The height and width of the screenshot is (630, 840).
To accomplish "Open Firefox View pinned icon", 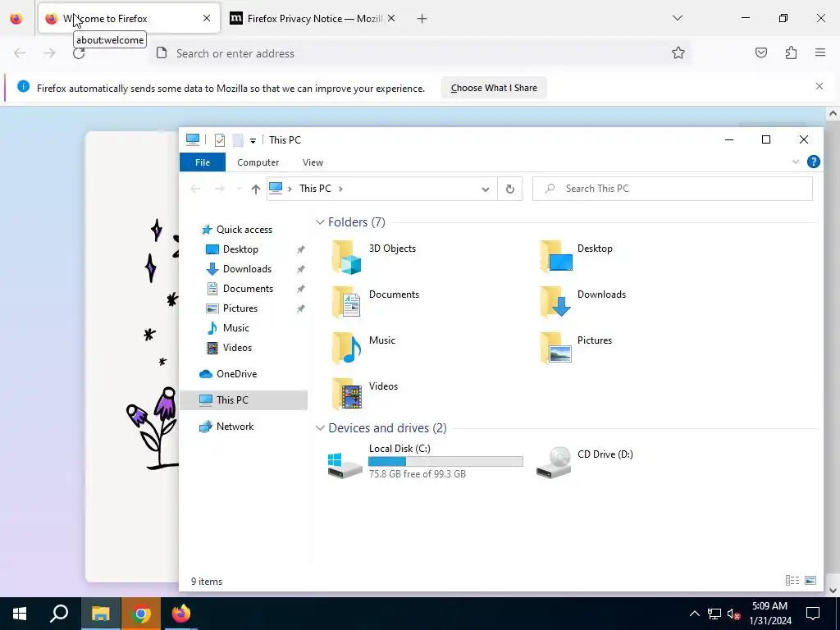I will click(16, 18).
